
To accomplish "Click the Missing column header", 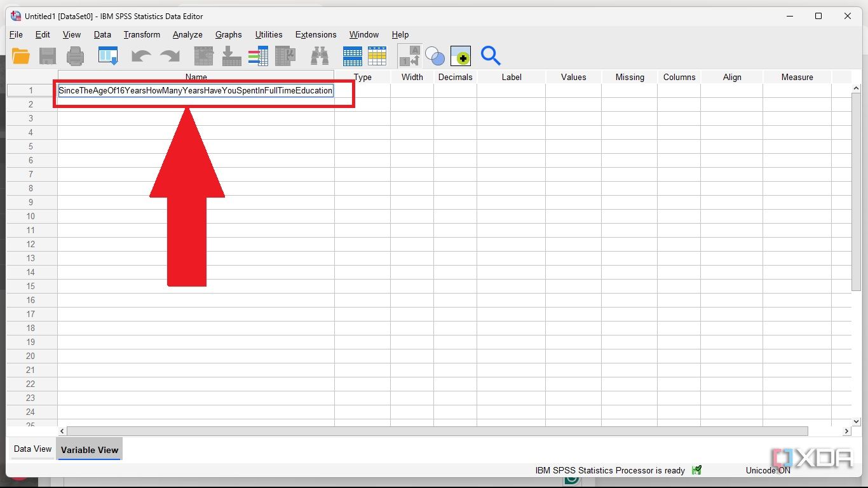I will (x=629, y=77).
